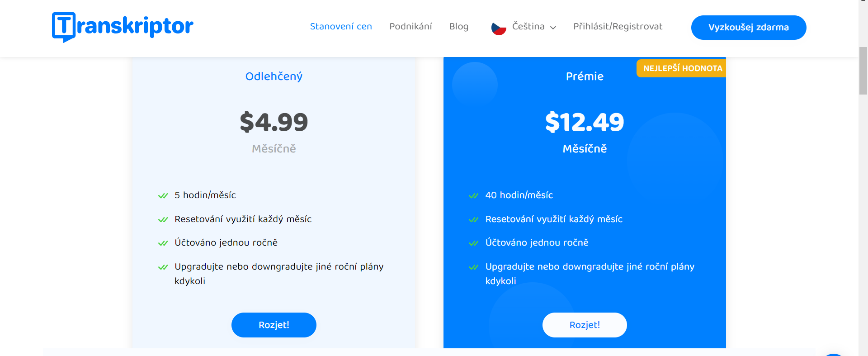Click the chevron arrow next to Čeština

(x=553, y=28)
